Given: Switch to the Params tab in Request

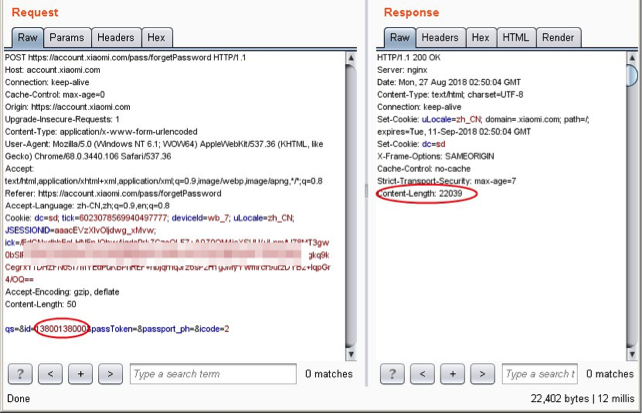Looking at the screenshot, I should pos(66,38).
